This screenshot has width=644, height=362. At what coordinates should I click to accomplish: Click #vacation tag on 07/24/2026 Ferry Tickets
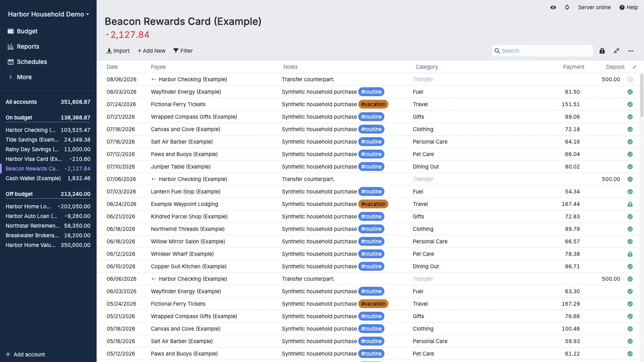(373, 104)
